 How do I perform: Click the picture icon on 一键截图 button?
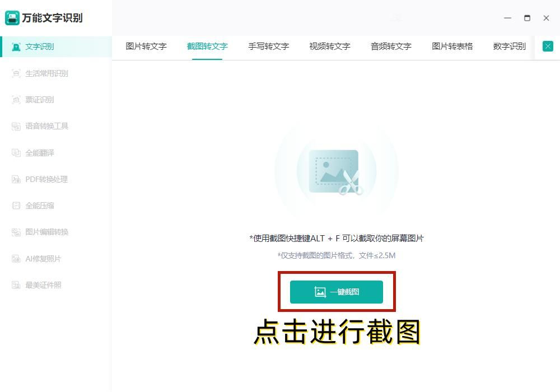click(320, 292)
